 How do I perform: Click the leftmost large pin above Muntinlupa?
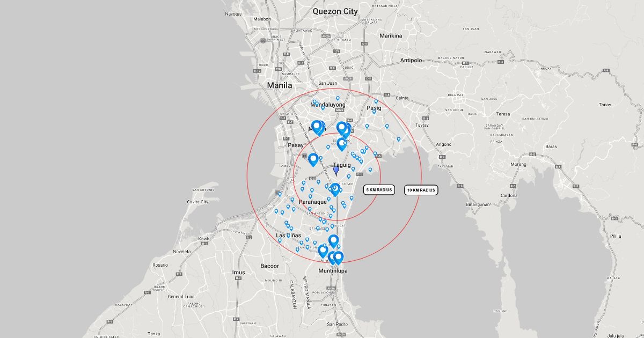click(x=323, y=251)
